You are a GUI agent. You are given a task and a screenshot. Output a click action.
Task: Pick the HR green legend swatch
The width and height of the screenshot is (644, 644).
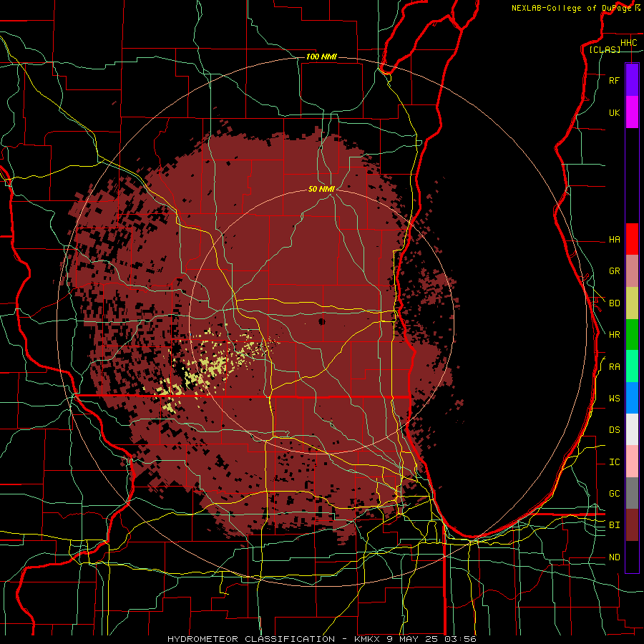(x=632, y=335)
